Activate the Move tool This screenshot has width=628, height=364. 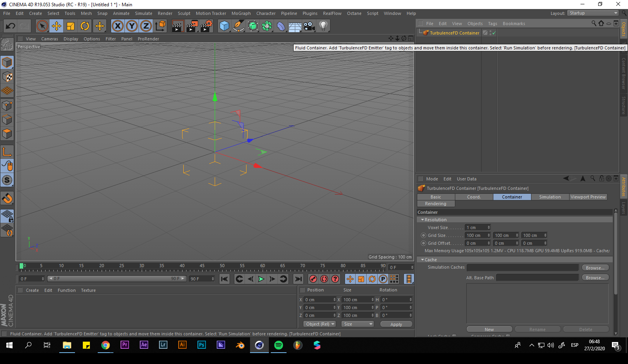[x=57, y=26]
